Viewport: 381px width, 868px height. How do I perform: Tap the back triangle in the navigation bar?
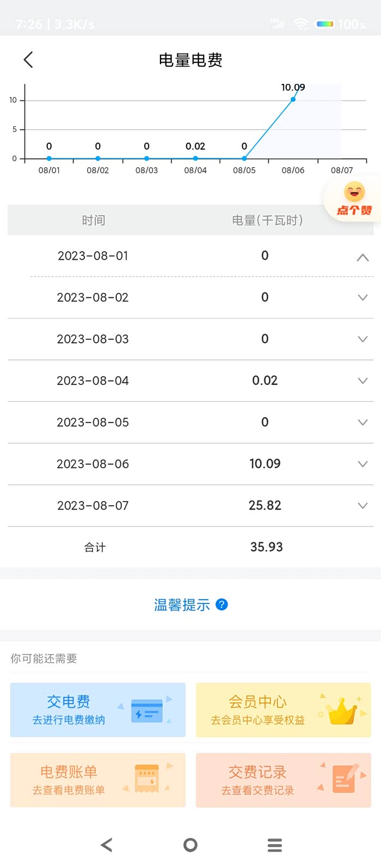tap(106, 845)
